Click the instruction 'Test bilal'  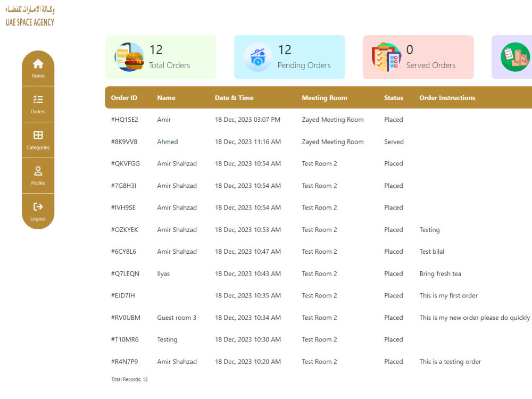click(431, 252)
